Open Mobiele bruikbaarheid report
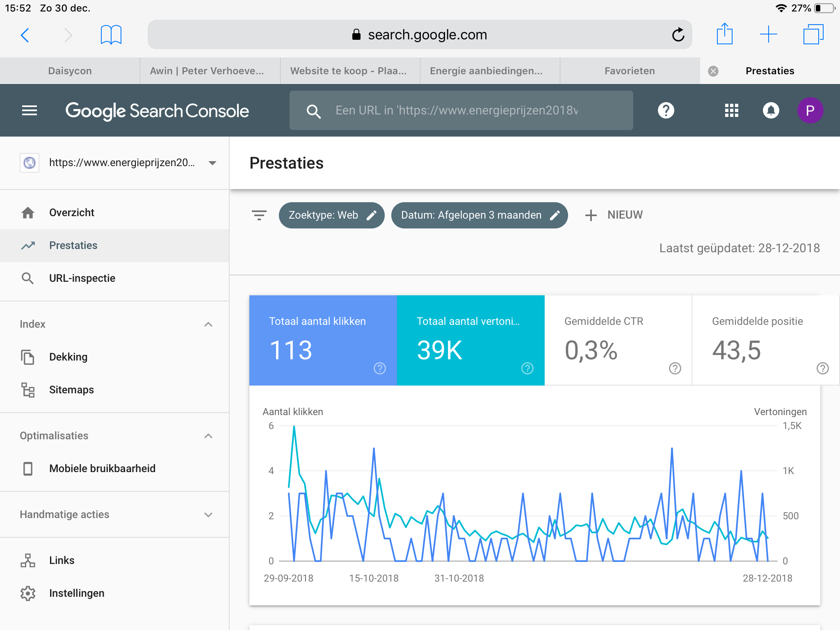This screenshot has width=840, height=630. 114,468
